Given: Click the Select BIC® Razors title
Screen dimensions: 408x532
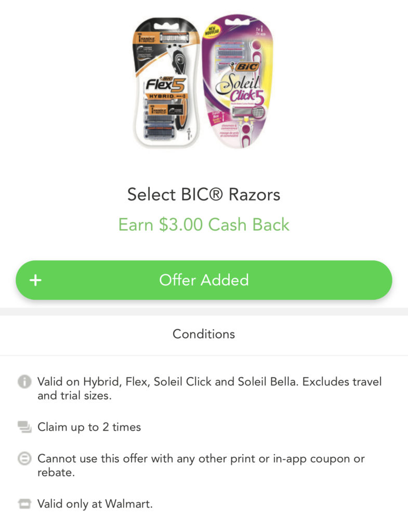Looking at the screenshot, I should tap(204, 195).
